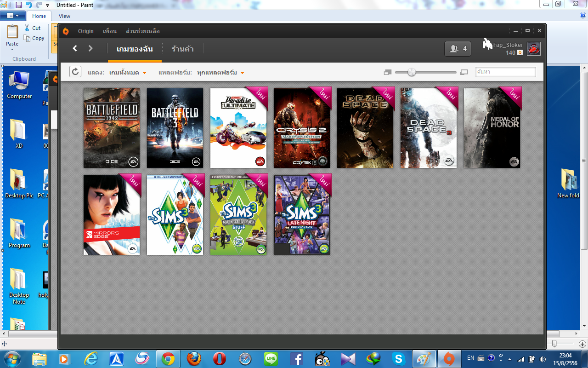
Task: Select the Crysis 2 Maximum Edition cover
Action: coord(302,128)
